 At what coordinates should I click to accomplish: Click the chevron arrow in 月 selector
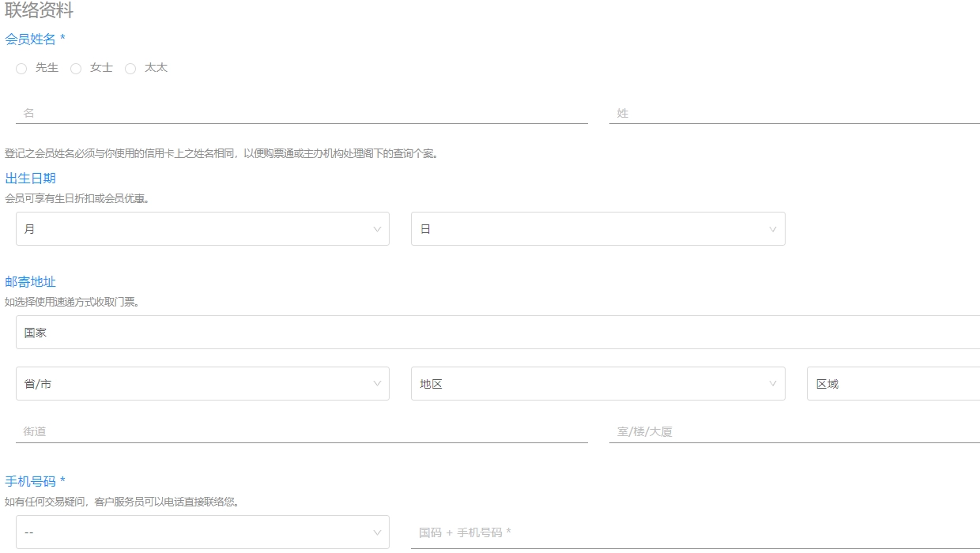(x=377, y=229)
